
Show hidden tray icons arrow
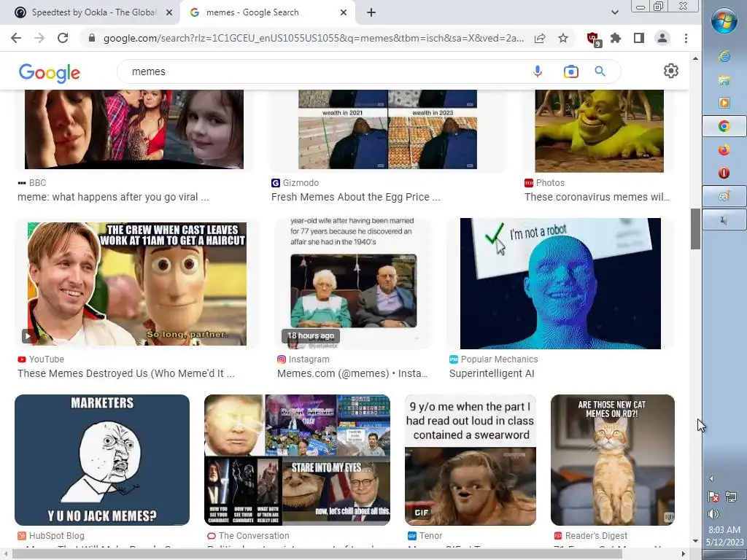coord(711,478)
